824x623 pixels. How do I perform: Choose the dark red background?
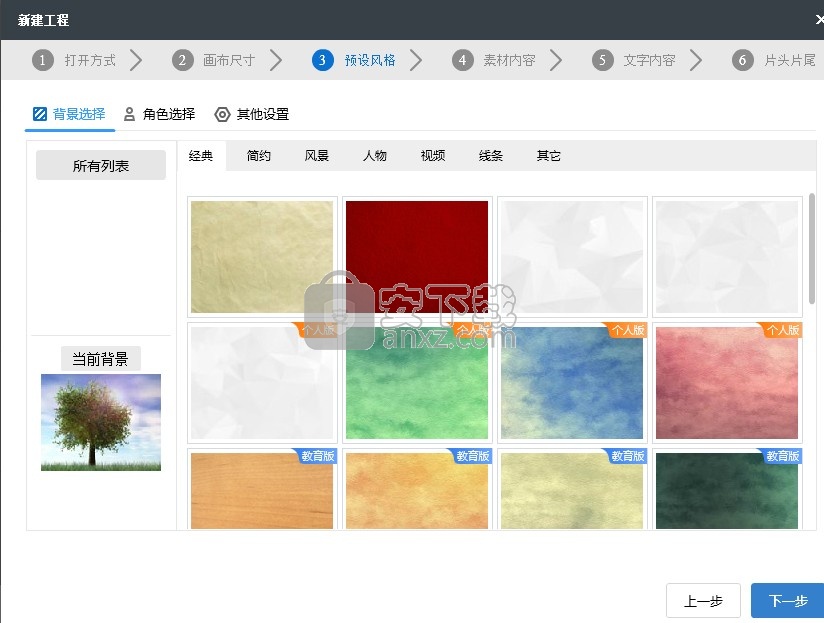(417, 257)
